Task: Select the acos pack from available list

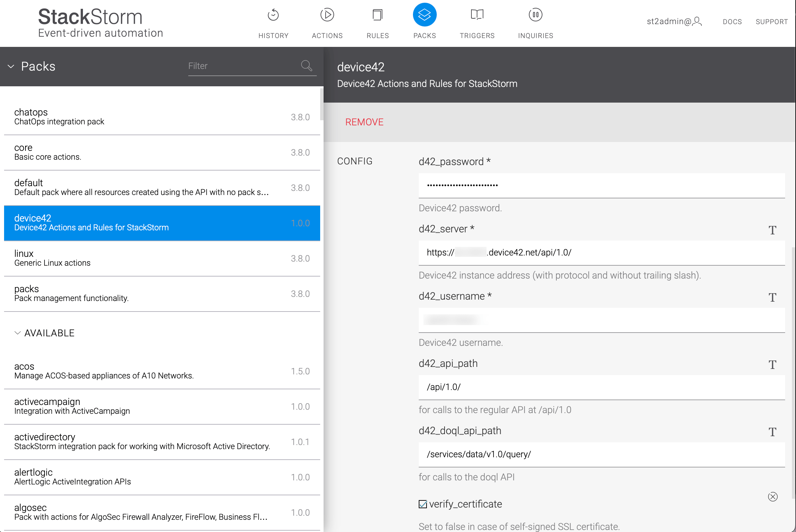Action: click(x=136, y=370)
